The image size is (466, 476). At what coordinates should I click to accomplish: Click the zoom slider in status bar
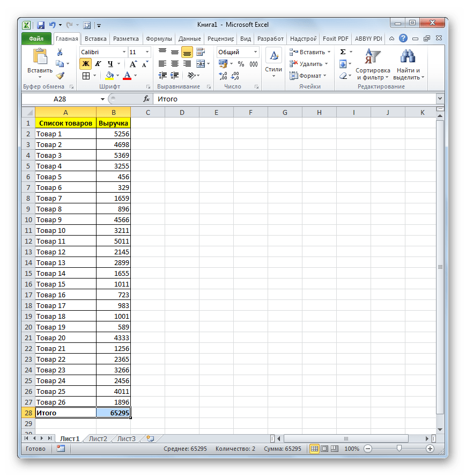(x=398, y=449)
